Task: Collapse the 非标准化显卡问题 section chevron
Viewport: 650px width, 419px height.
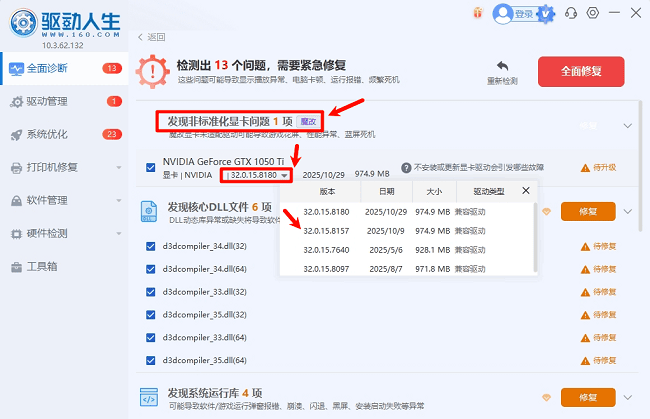Action: pos(628,126)
